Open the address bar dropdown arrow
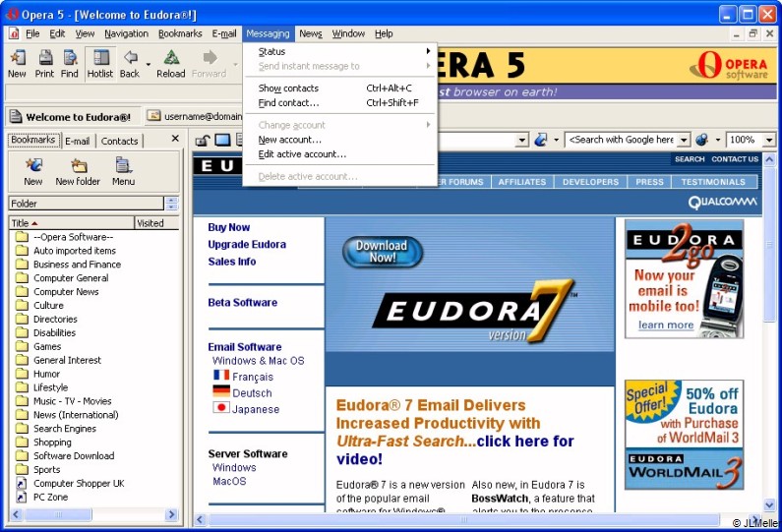782x532 pixels. [x=521, y=140]
